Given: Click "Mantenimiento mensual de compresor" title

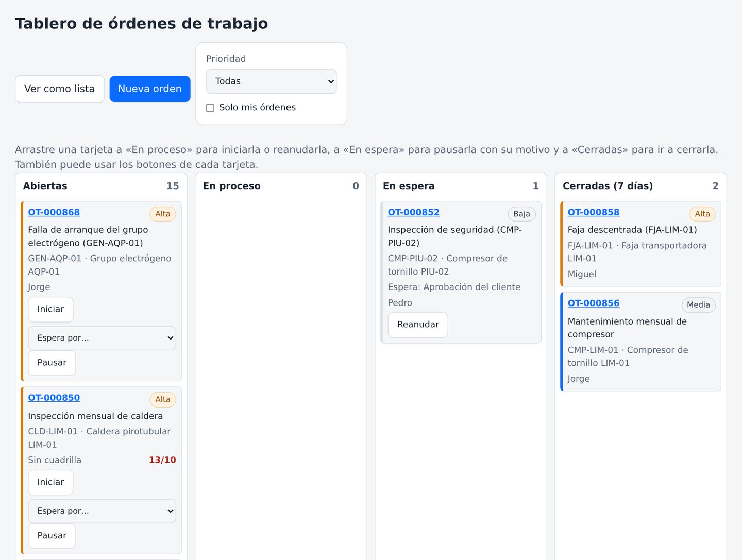Looking at the screenshot, I should pos(627,328).
